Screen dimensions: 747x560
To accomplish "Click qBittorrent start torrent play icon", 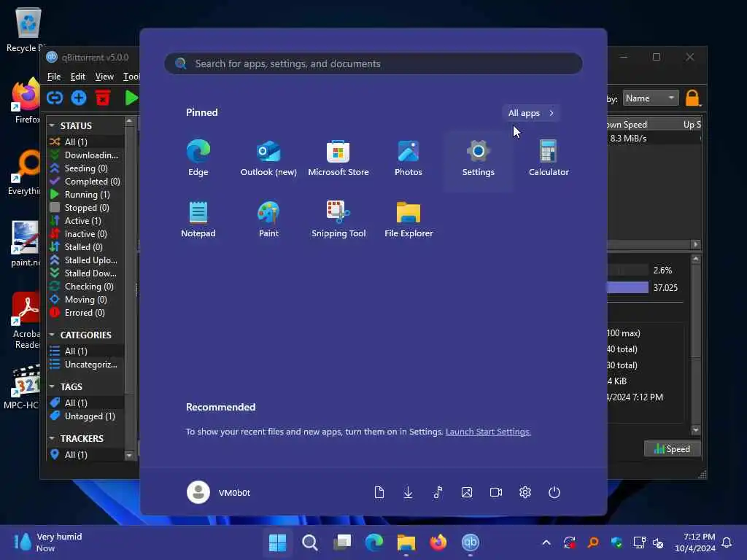I will [131, 98].
